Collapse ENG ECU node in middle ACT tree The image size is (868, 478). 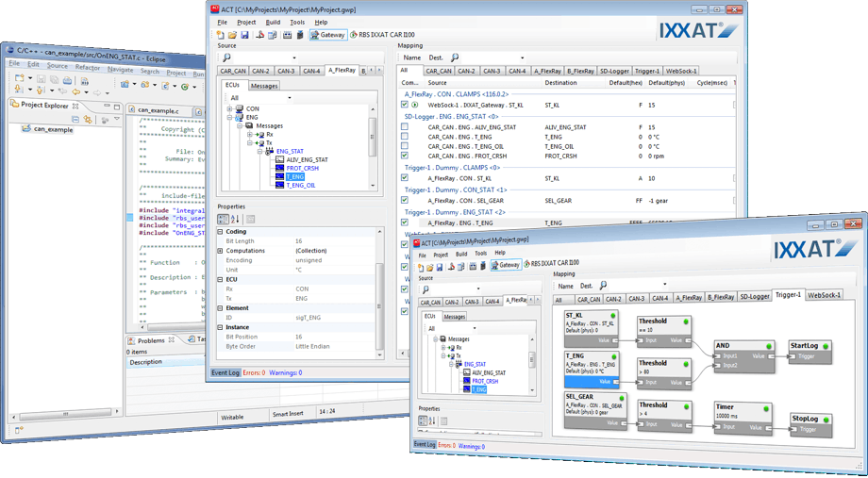pyautogui.click(x=229, y=117)
